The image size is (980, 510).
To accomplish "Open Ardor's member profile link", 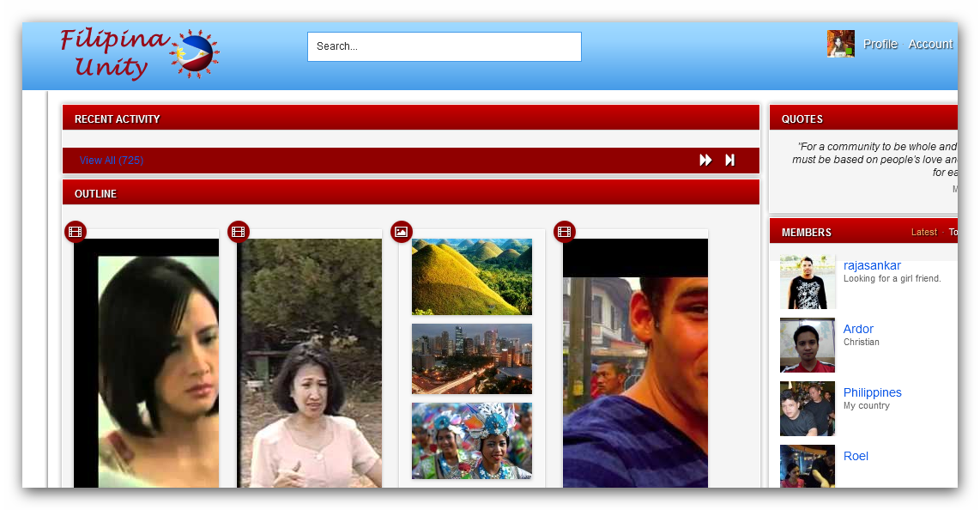I will tap(858, 329).
